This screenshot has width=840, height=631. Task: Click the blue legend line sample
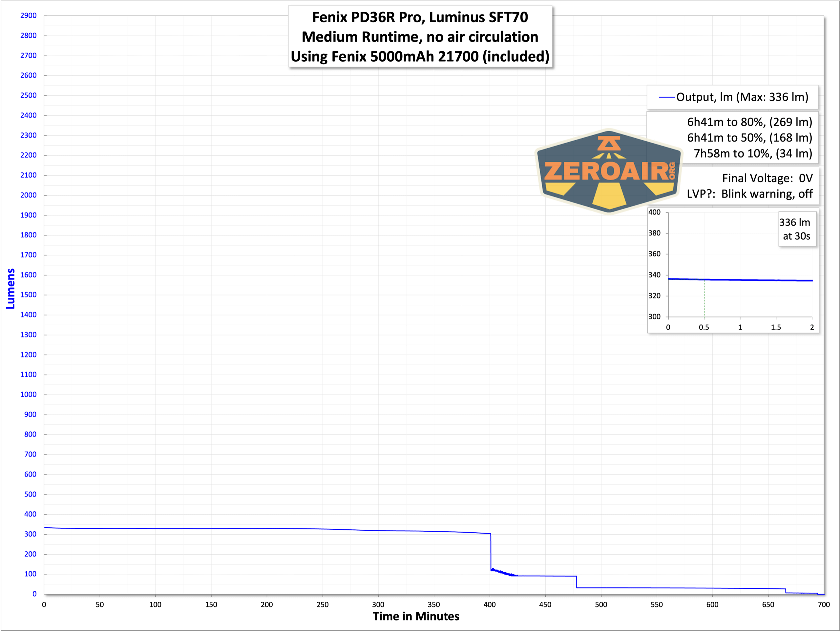click(666, 98)
